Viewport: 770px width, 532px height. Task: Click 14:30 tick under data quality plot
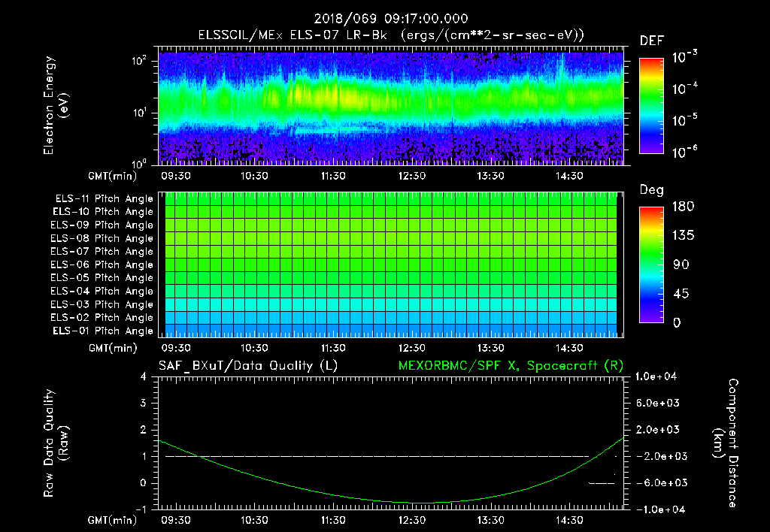569,520
